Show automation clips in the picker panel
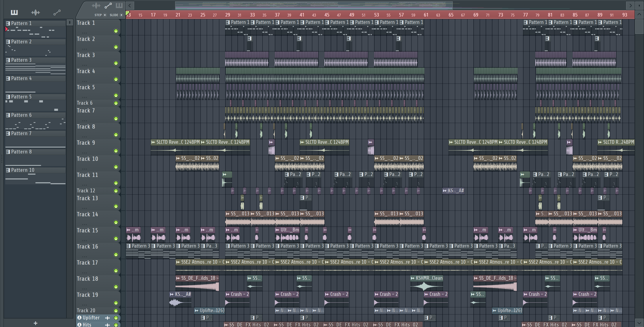Viewport: 644px width, 327px height. pyautogui.click(x=57, y=12)
